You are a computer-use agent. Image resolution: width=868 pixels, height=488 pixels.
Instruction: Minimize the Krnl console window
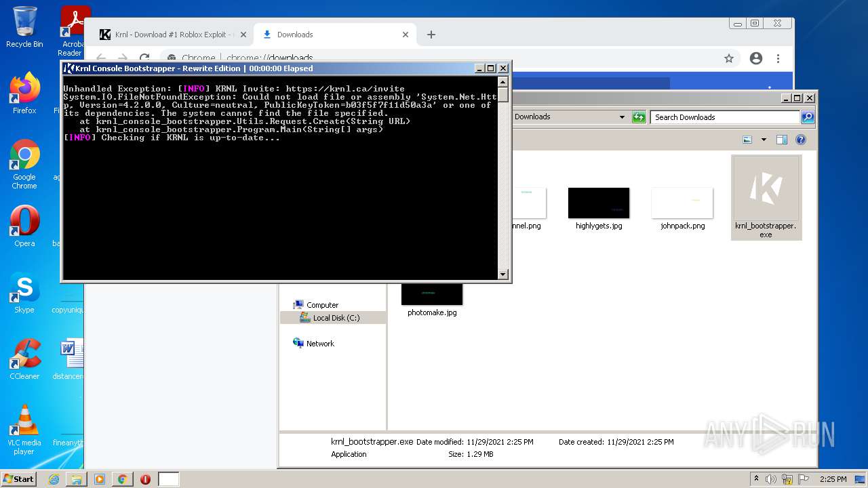(x=480, y=68)
